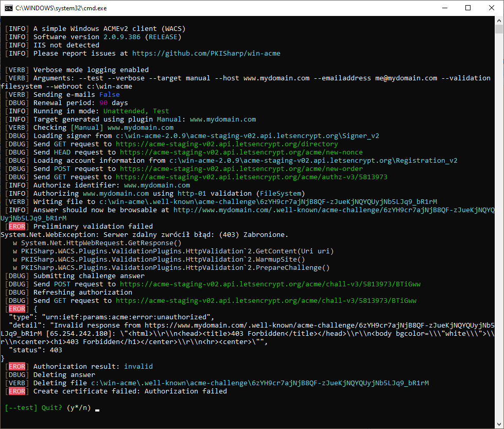Click 'invalid' in Authorization result line
Screen dimensions: 504x429
coord(138,367)
